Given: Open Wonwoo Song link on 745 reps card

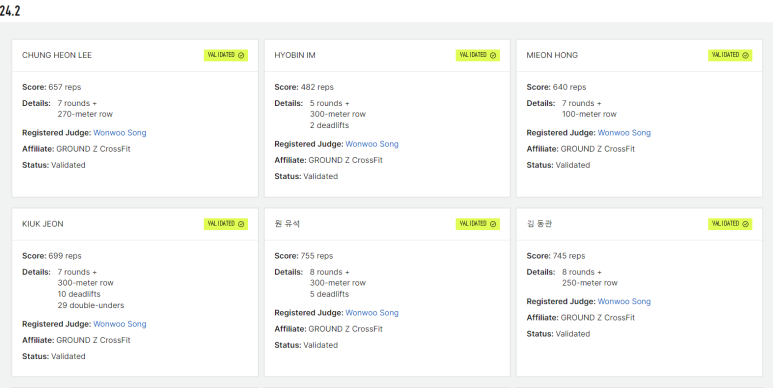Looking at the screenshot, I should point(624,301).
